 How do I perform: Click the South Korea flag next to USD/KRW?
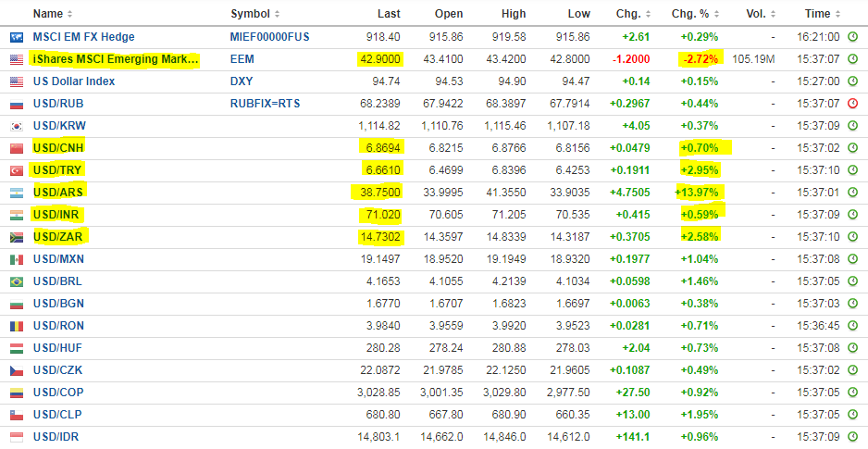point(17,126)
